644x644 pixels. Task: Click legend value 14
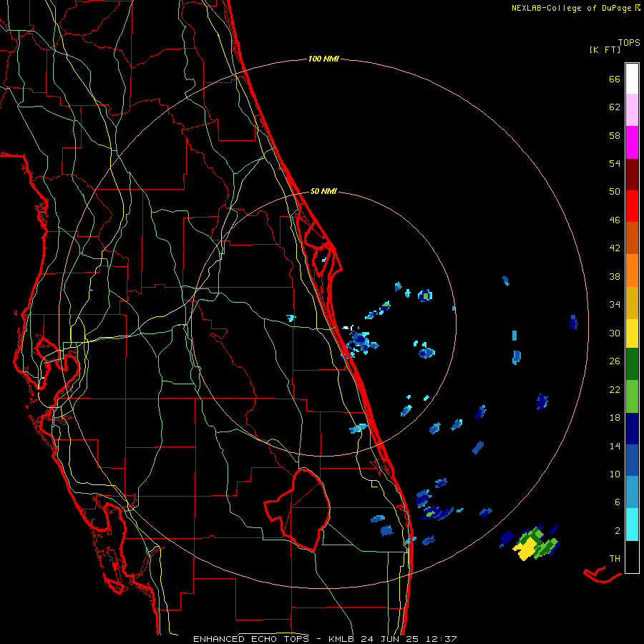(615, 446)
